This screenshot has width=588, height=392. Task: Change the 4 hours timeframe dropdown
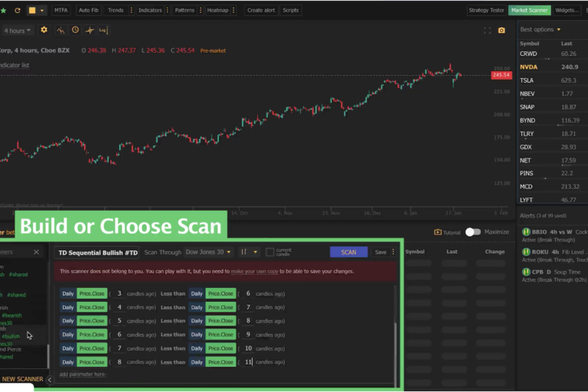[x=18, y=31]
